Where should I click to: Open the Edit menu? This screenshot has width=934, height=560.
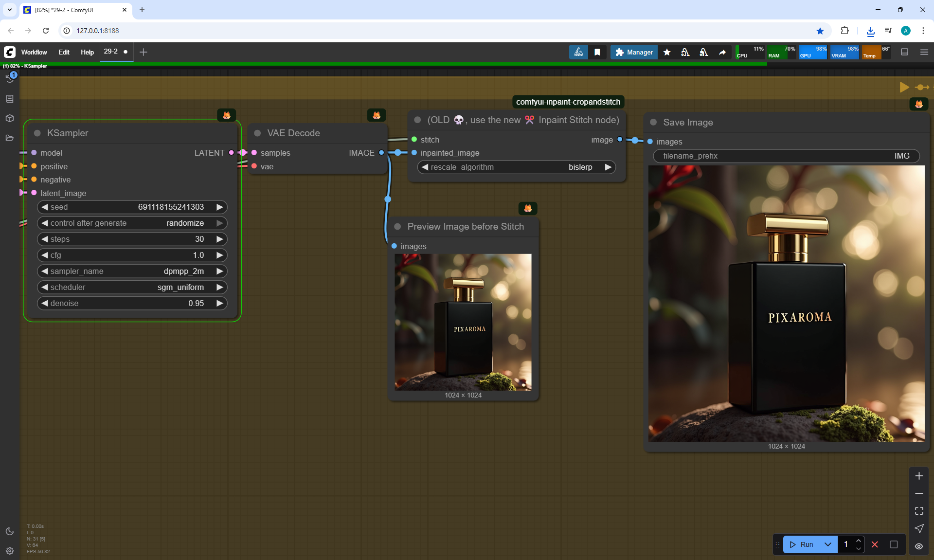pos(64,52)
